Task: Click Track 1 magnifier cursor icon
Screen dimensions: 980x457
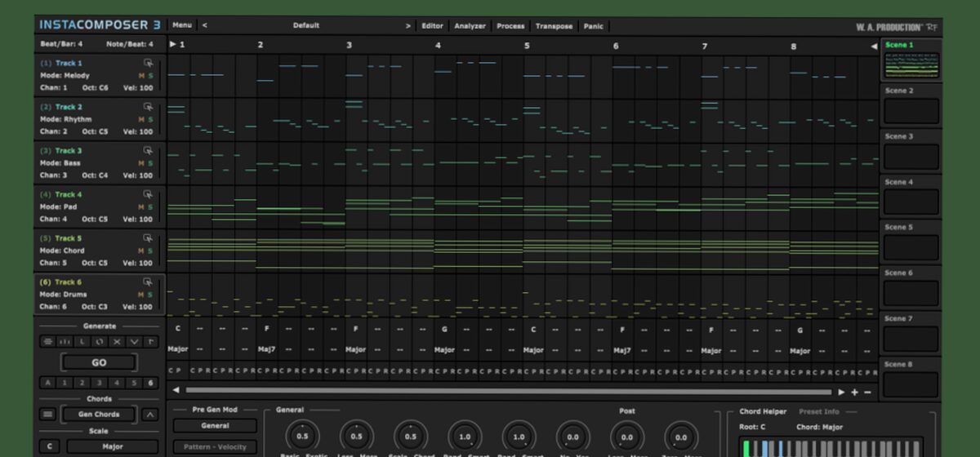Action: point(148,63)
